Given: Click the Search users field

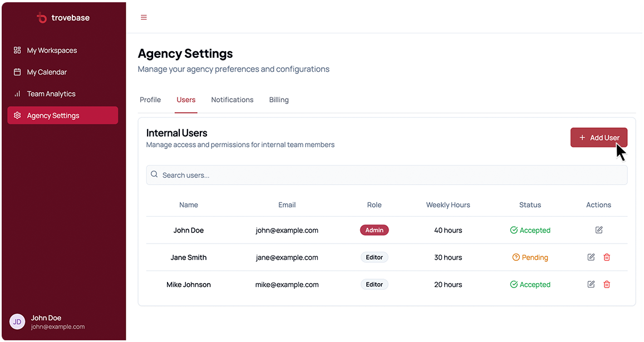Looking at the screenshot, I should 386,175.
